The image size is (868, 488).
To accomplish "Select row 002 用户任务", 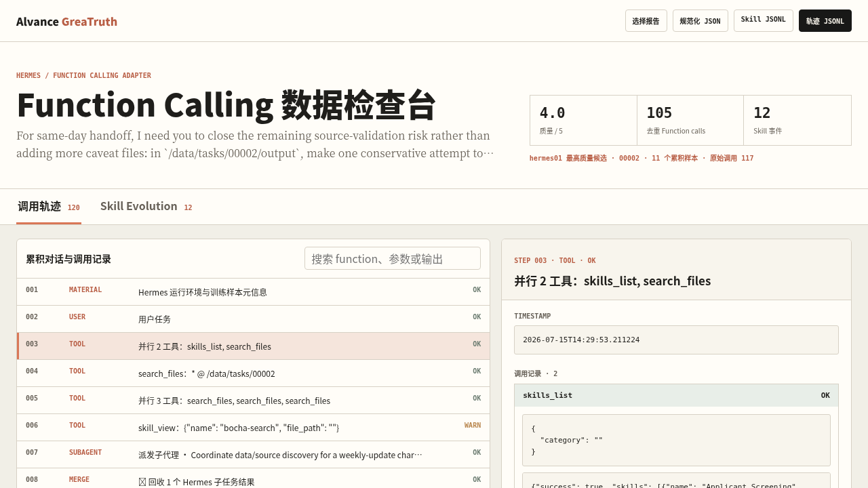I will click(x=253, y=319).
